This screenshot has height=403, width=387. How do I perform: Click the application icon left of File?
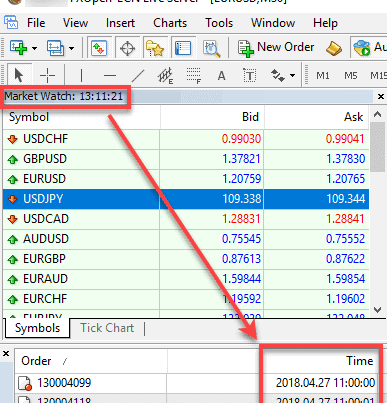[11, 23]
